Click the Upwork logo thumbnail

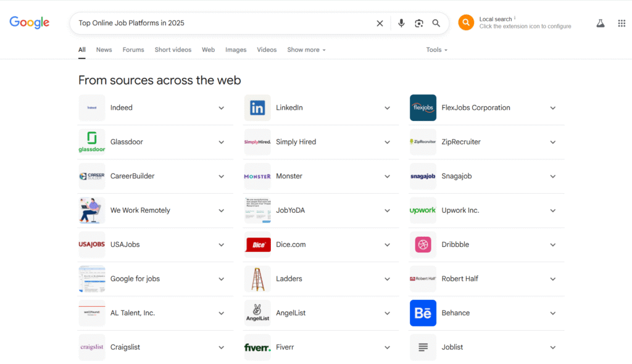click(423, 210)
